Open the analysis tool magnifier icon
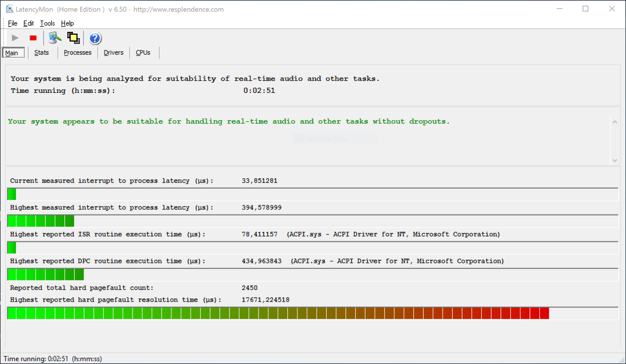Viewport: 626px width, 364px height. tap(54, 38)
